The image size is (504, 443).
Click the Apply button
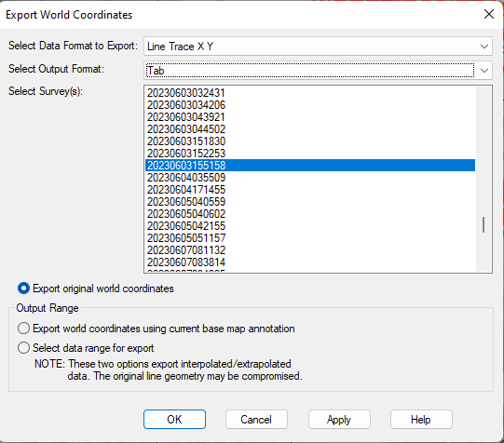click(x=339, y=419)
